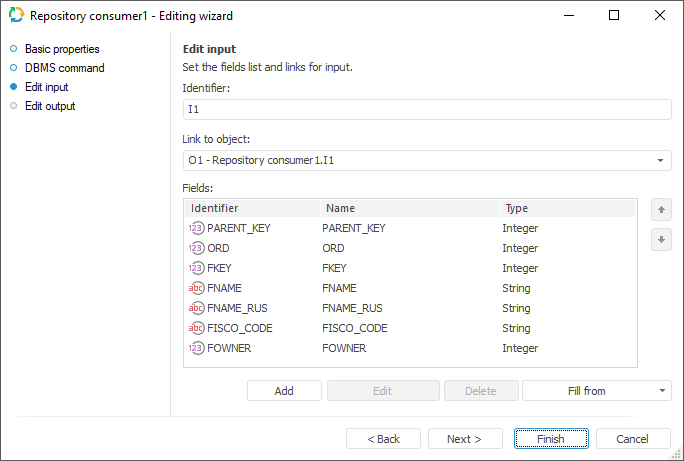684x461 pixels.
Task: Click the string icon next to FISCO_CODE
Action: point(196,328)
